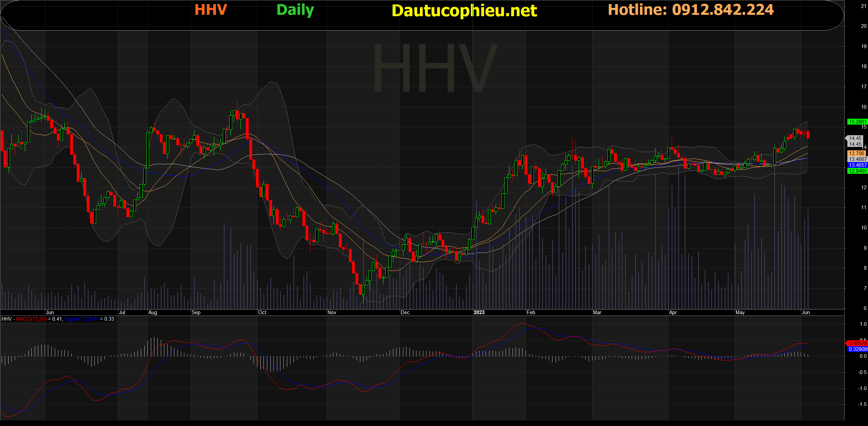Click the Oct marker on the time axis

[x=262, y=312]
